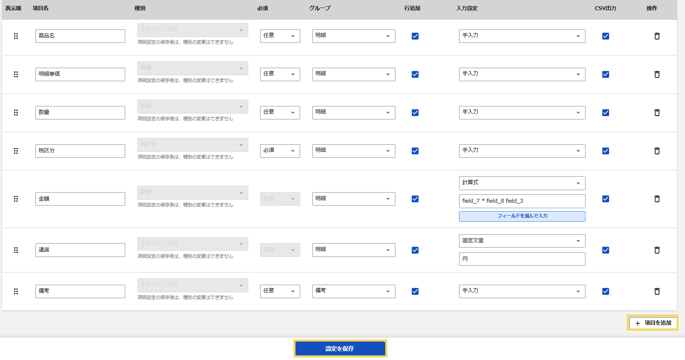685x360 pixels.
Task: Click the drag handle beside 数量
Action: 16,113
